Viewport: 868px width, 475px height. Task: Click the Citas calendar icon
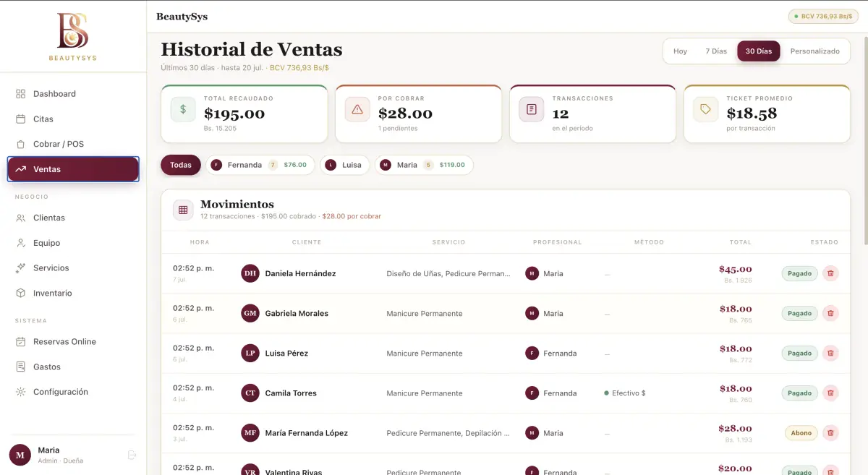pyautogui.click(x=20, y=119)
